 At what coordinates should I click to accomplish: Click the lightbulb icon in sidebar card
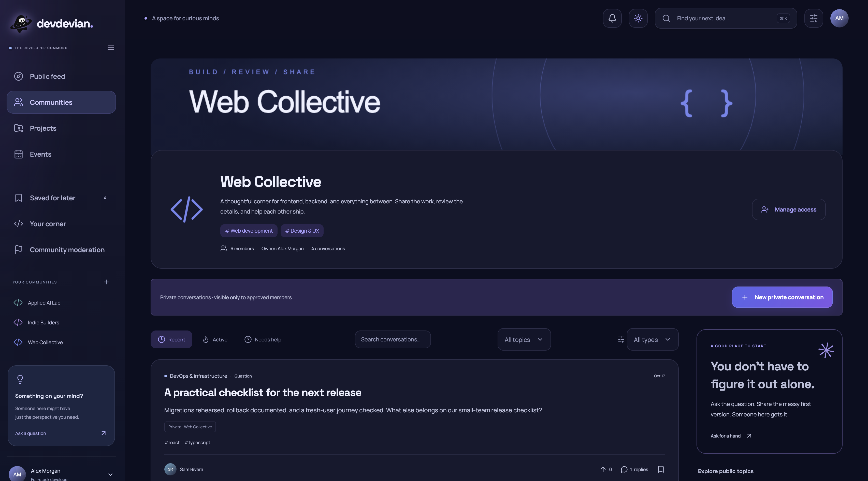point(20,379)
